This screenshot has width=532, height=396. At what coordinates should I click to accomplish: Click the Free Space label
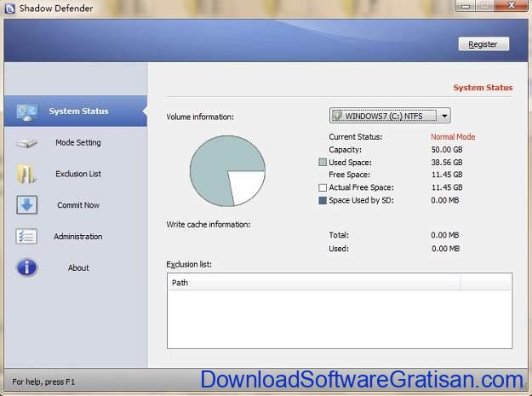(350, 175)
